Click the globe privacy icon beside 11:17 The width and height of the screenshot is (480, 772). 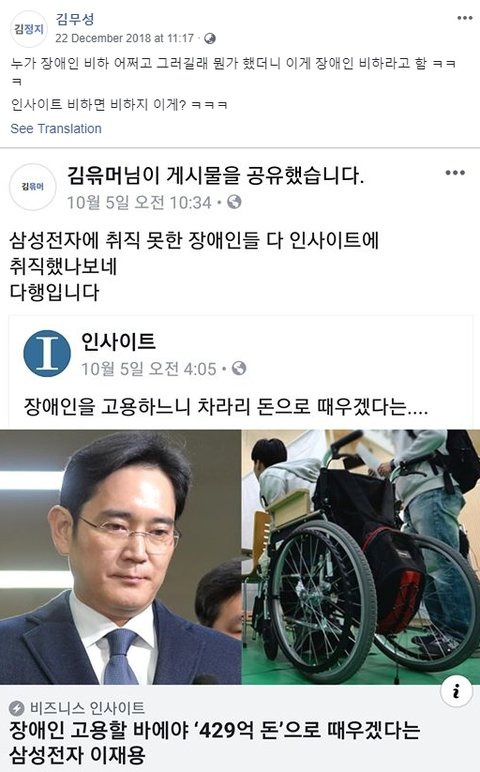pyautogui.click(x=210, y=38)
